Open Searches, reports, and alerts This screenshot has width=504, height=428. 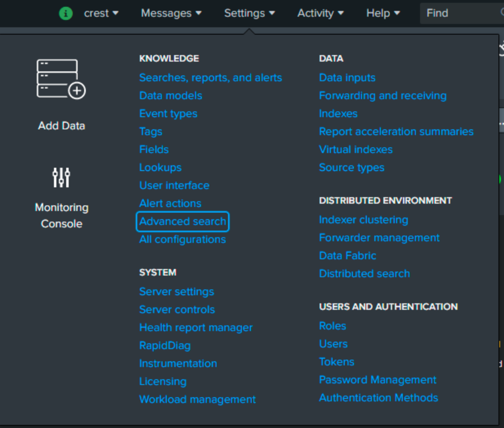[210, 78]
